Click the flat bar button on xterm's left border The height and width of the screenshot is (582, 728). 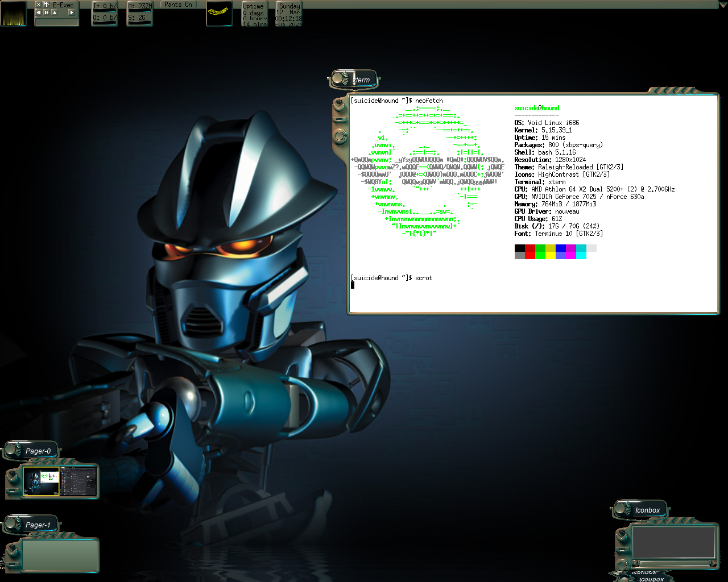pos(340,119)
